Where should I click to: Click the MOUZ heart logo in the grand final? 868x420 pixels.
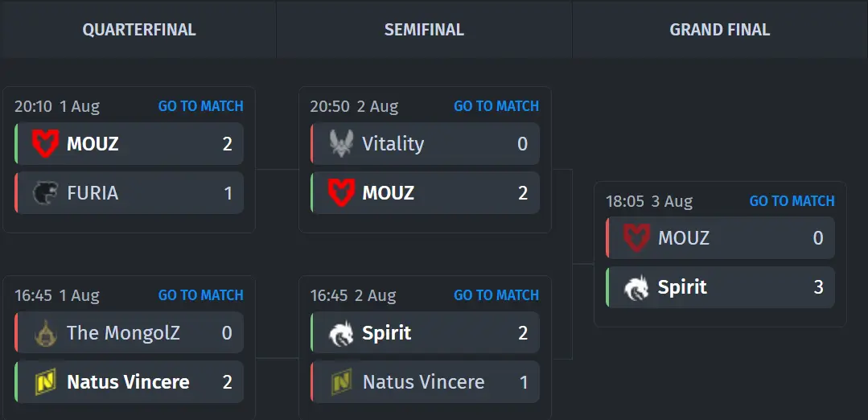(636, 238)
